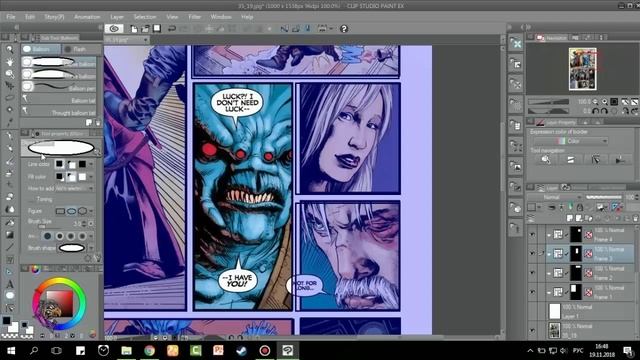
Task: Click the Undo arrow in command bar
Action: coord(172,29)
